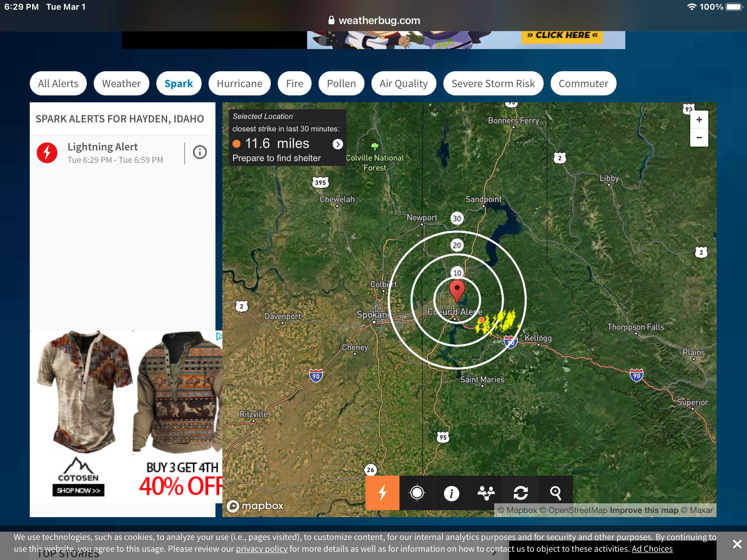Select the Severe Storm Risk tab
Viewport: 747px width, 560px height.
click(493, 83)
